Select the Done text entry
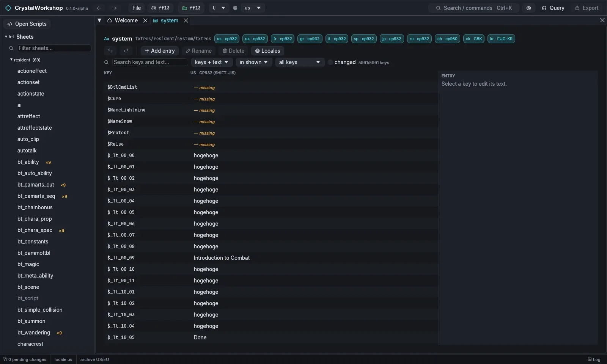 pyautogui.click(x=200, y=337)
